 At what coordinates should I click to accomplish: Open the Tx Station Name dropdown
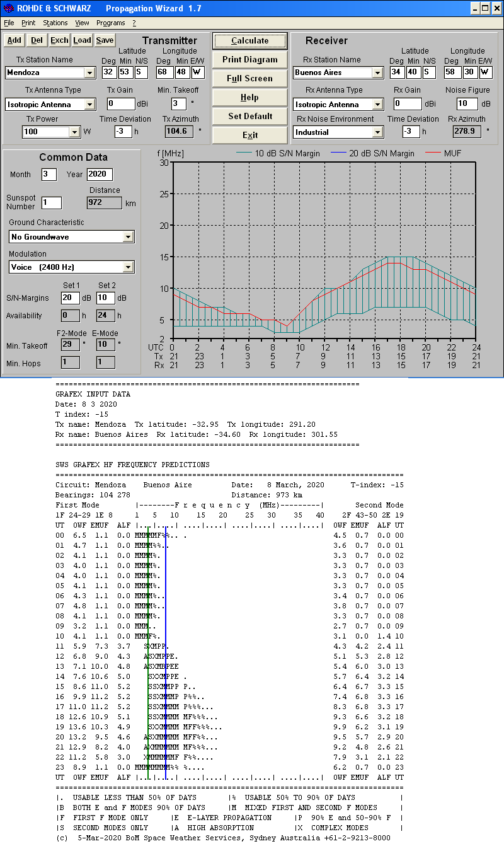[89, 73]
